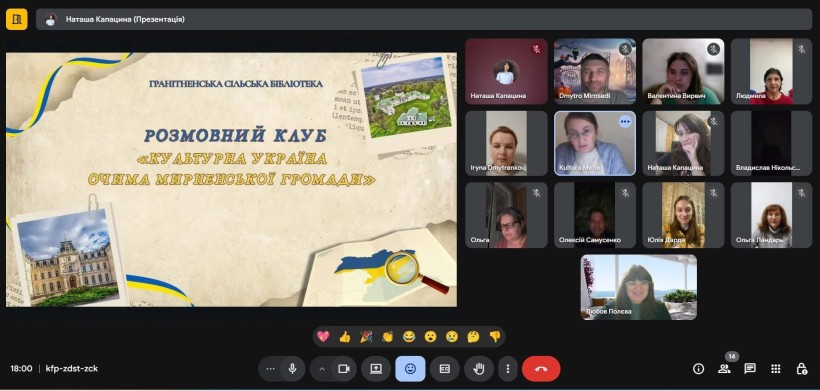Raise hand button in the bottom bar
820x391 pixels.
pos(478,369)
